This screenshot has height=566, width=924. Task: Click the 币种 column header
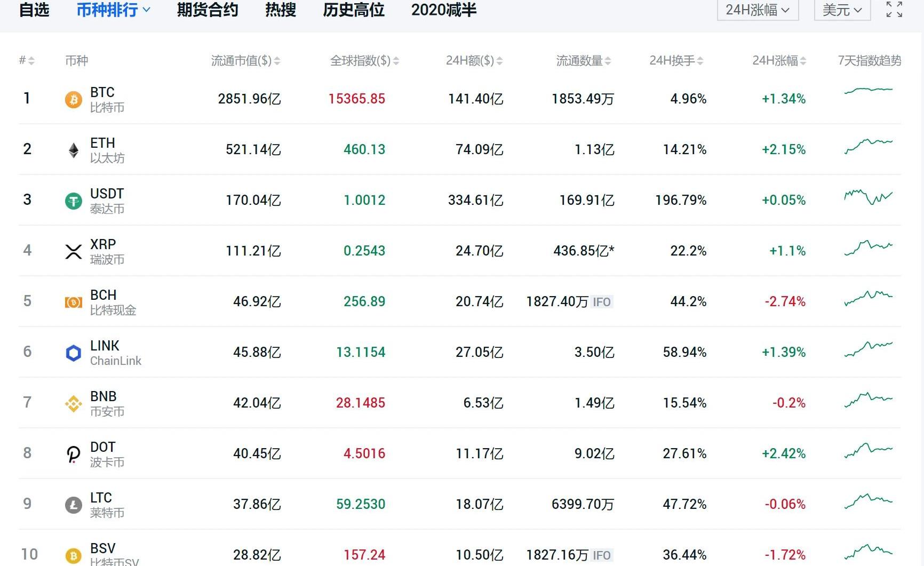[x=76, y=61]
